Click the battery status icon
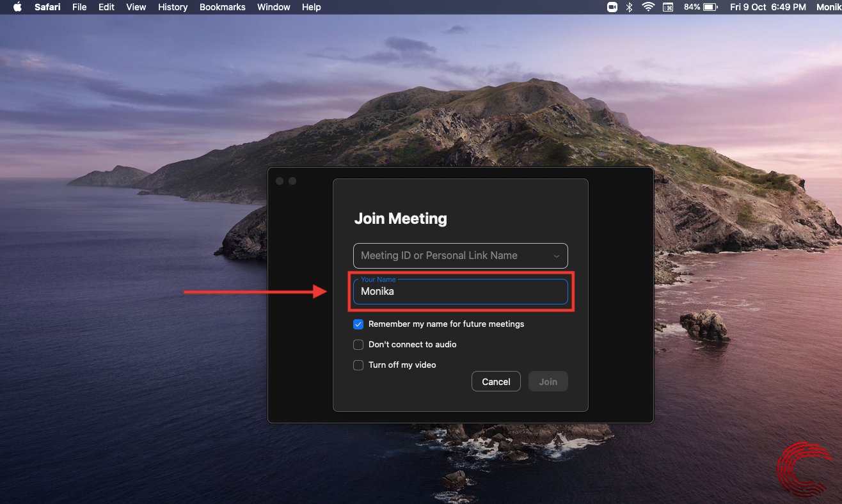Viewport: 842px width, 504px height. click(x=710, y=7)
